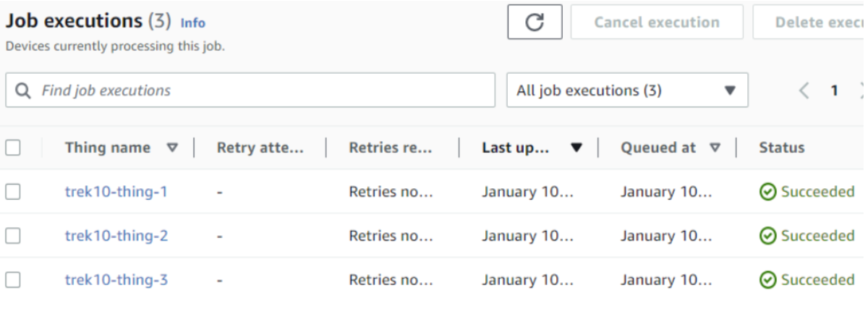Tick the checkbox beside trek10-thing-3
Viewport: 868px width, 309px height.
[12, 279]
